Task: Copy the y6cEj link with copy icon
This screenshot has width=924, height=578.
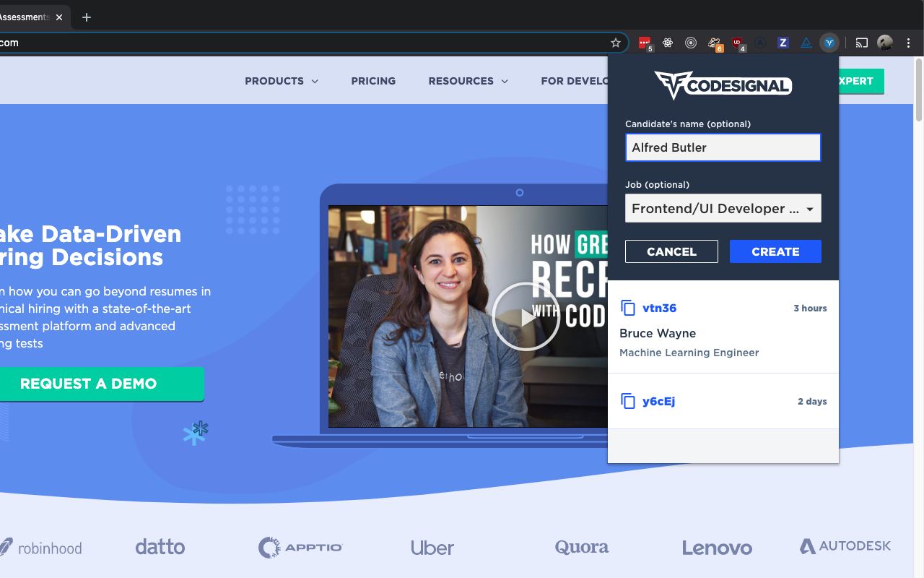Action: 628,401
